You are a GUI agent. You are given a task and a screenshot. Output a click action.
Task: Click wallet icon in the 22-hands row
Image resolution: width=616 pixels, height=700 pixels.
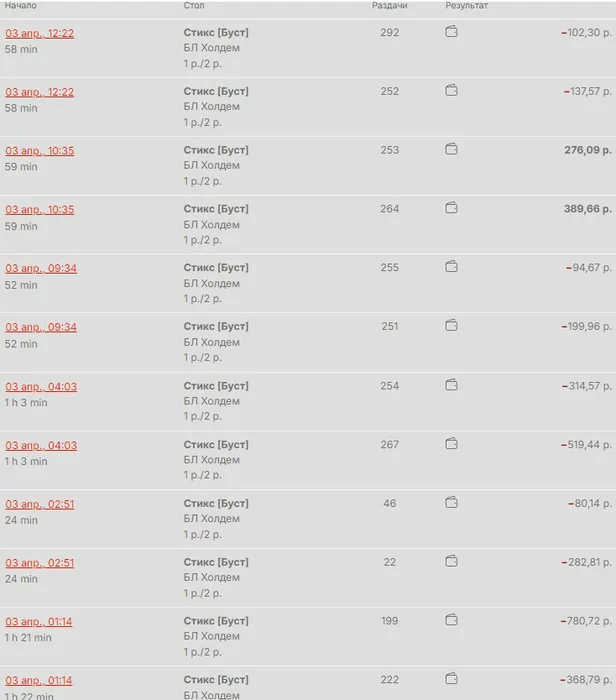click(451, 562)
